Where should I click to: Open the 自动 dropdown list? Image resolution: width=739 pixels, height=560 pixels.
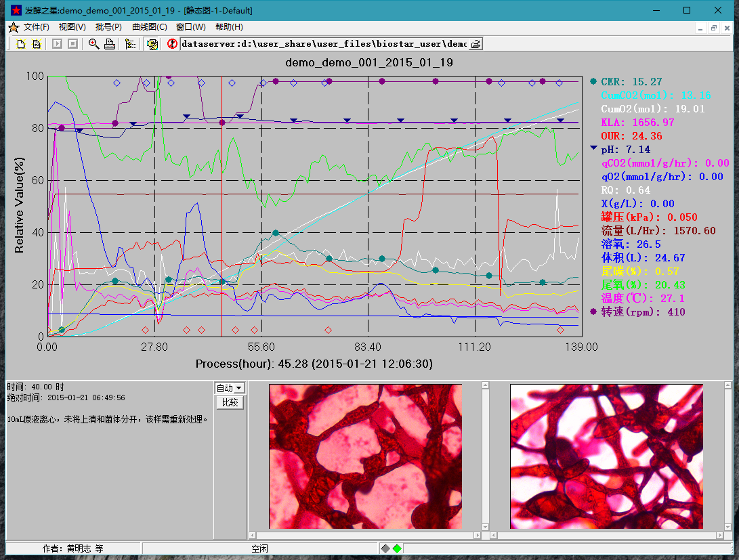238,388
